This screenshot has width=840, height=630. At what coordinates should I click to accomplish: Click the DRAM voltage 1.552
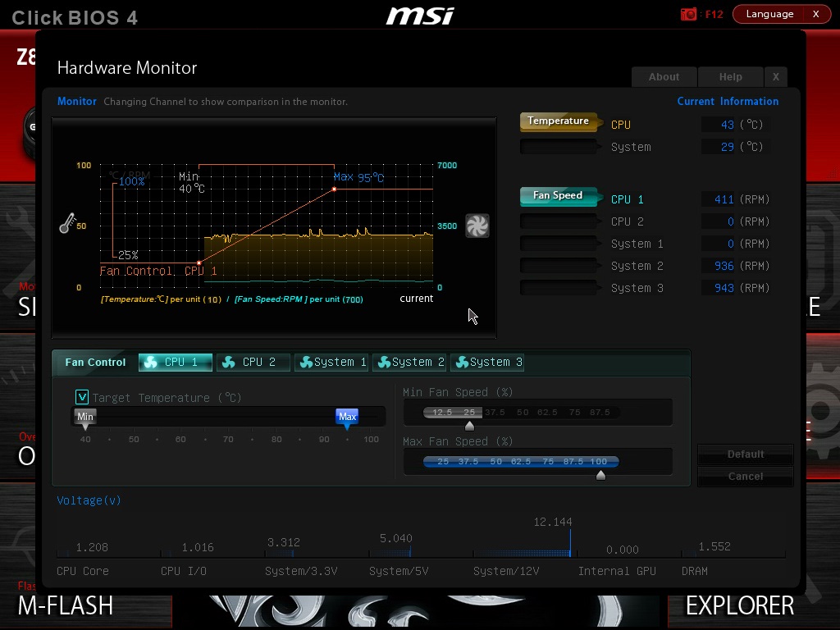pyautogui.click(x=714, y=546)
